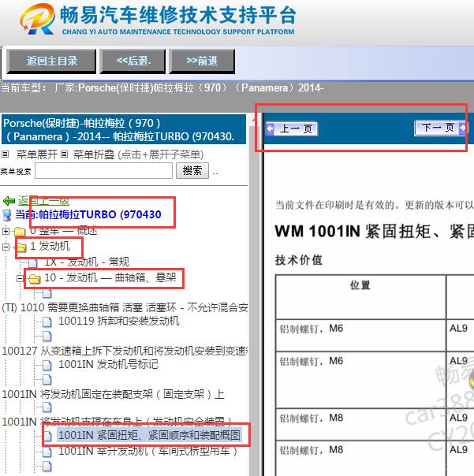The width and height of the screenshot is (474, 476).
Task: Expand the 0 整车 — 概述 node
Action: [x=6, y=232]
